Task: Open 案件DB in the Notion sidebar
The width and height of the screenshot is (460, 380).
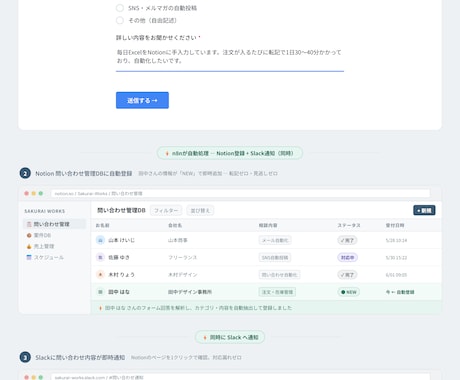Action: [x=39, y=235]
